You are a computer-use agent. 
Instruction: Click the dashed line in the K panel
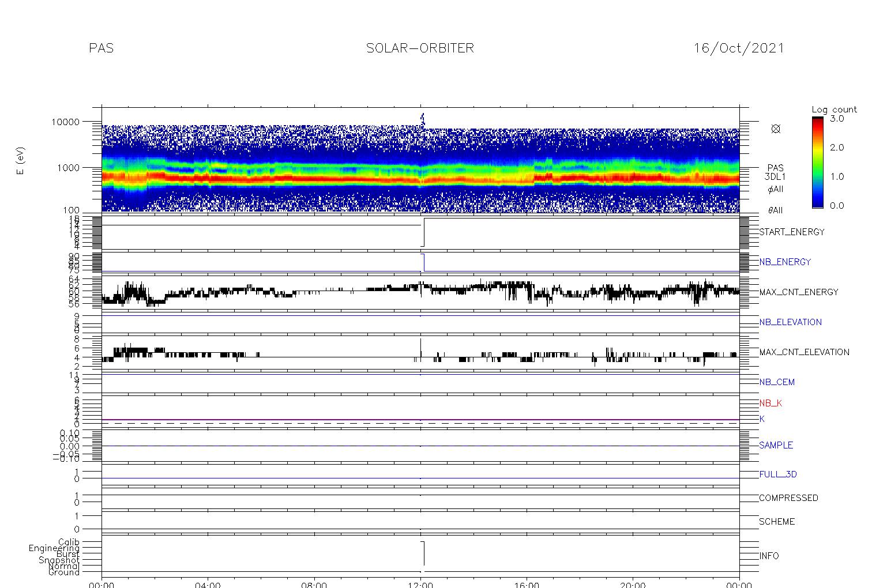420,423
